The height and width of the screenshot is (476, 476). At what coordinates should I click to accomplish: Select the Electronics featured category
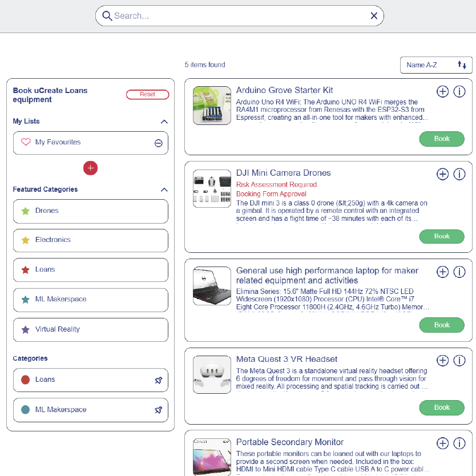coord(91,240)
